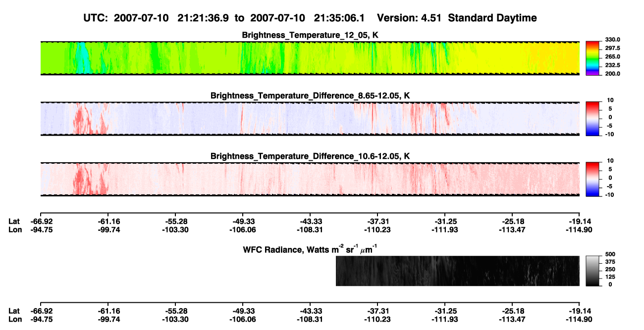Click lower axis longitude value -114.90
The width and height of the screenshot is (644, 330).
[x=580, y=319]
